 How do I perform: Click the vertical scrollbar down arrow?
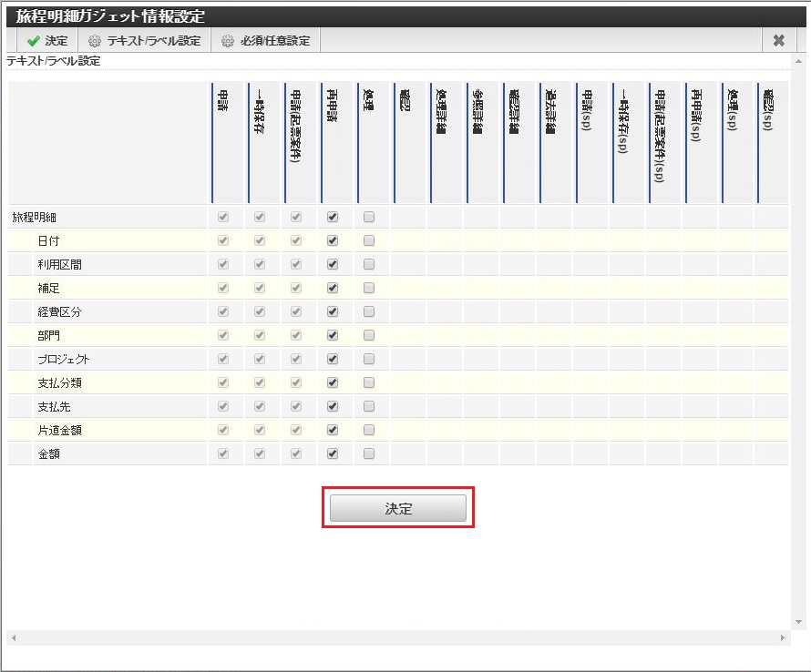pyautogui.click(x=798, y=622)
